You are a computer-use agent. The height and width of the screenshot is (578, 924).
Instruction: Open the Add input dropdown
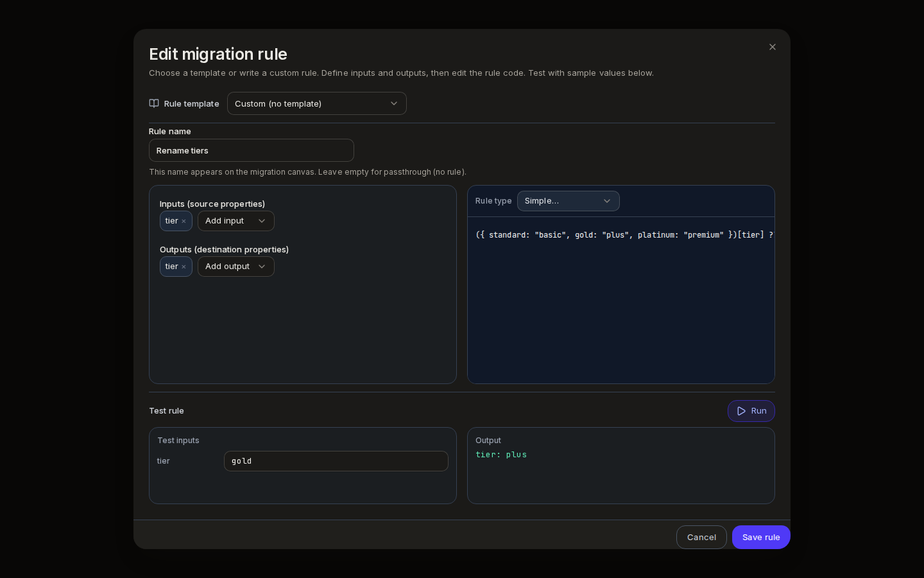[236, 221]
